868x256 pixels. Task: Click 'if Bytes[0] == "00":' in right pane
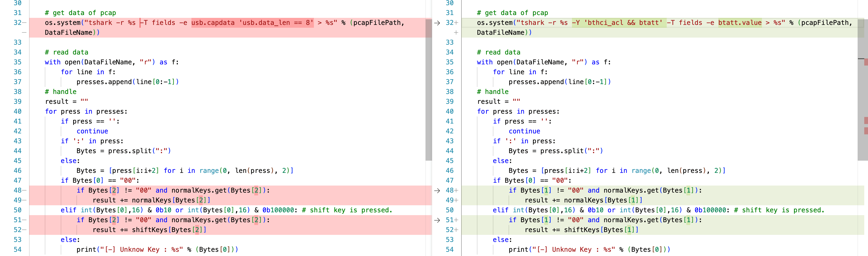[532, 180]
